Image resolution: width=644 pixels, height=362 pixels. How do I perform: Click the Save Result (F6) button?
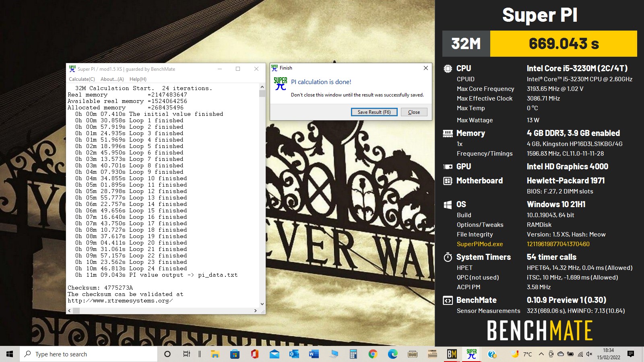tap(374, 112)
